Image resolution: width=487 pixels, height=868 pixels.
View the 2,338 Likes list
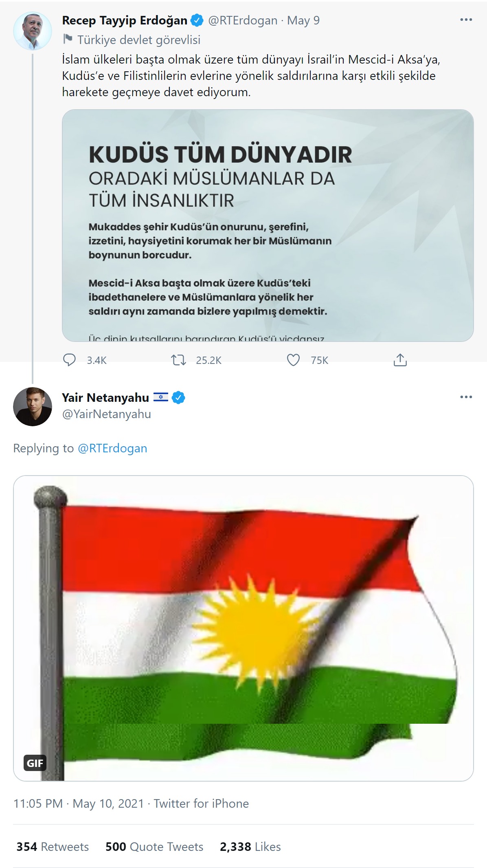pyautogui.click(x=250, y=846)
